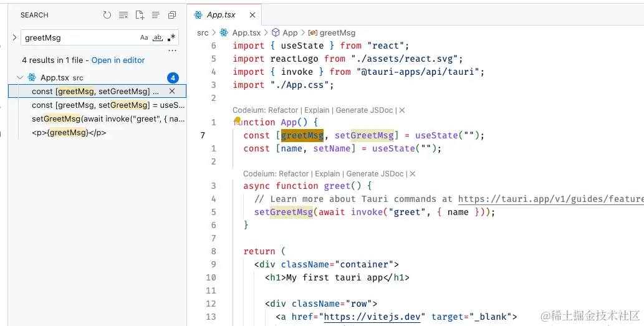The width and height of the screenshot is (644, 326).
Task: Click Generate JSDoc above async greet
Action: (375, 174)
